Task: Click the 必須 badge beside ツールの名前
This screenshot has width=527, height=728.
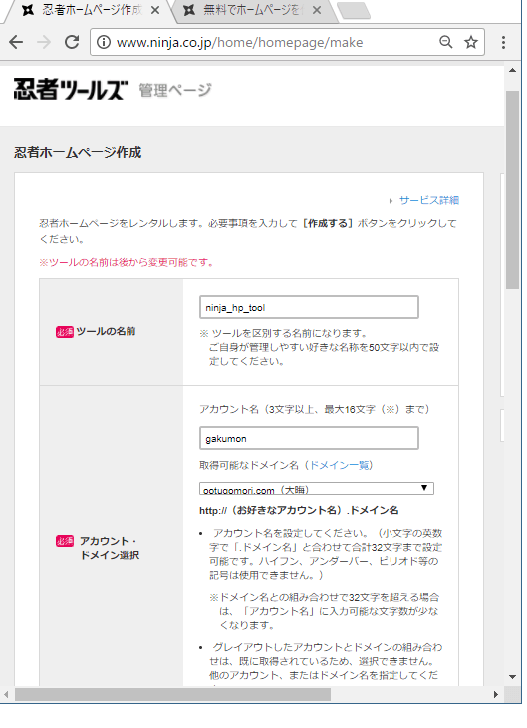Action: 65,332
